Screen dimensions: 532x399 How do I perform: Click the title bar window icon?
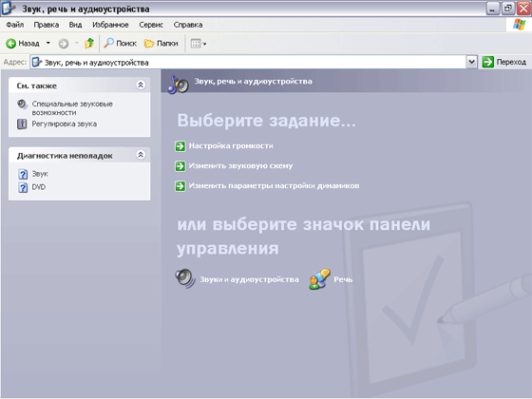[9, 9]
